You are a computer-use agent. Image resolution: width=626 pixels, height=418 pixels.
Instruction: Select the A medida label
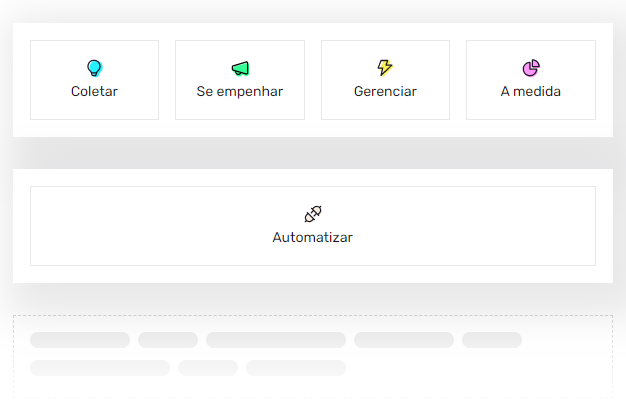coord(531,91)
